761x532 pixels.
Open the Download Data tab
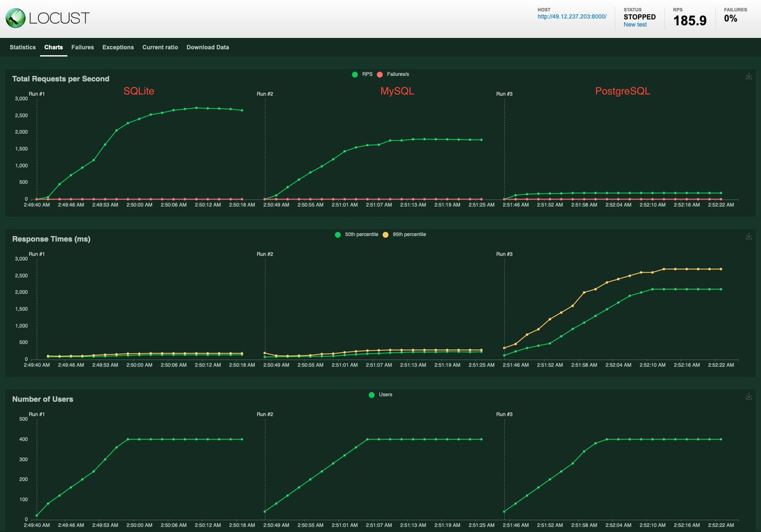click(207, 47)
